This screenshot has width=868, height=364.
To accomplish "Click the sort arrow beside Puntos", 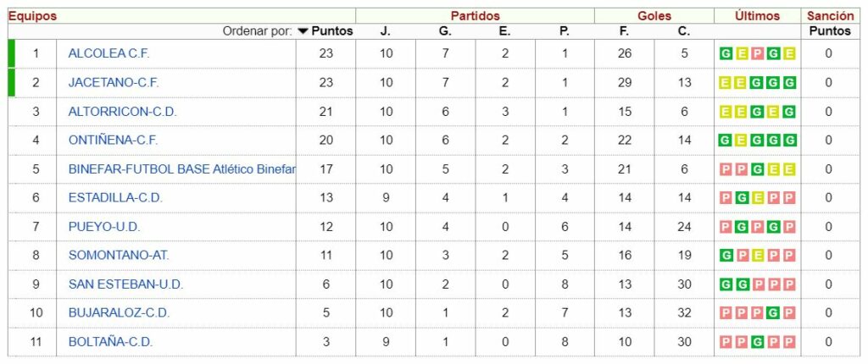I will pyautogui.click(x=303, y=31).
